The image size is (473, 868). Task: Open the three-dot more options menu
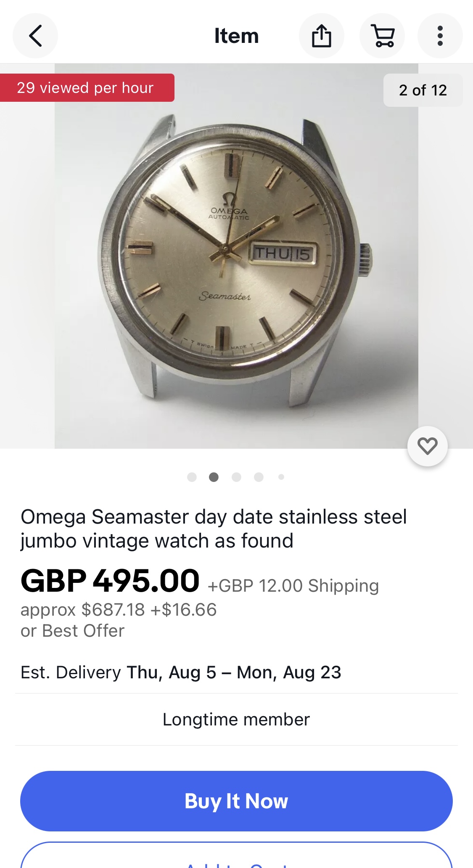click(440, 36)
